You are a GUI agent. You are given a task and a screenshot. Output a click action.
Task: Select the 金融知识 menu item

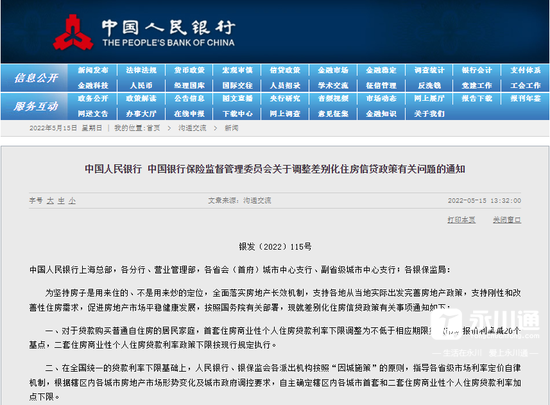[381, 114]
